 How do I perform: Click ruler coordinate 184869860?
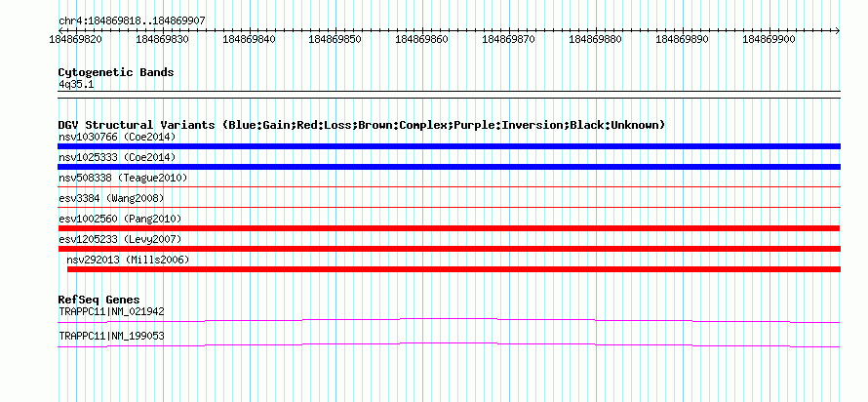[422, 39]
